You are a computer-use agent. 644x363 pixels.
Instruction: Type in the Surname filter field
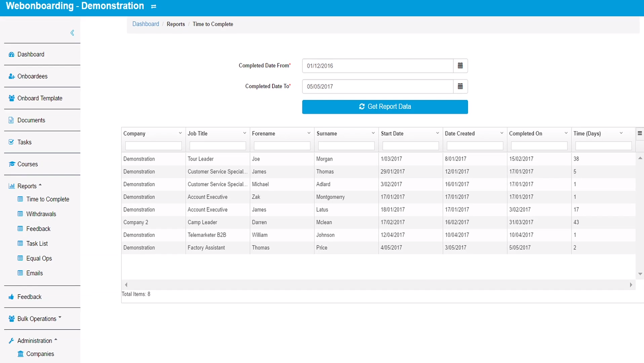[x=346, y=146]
